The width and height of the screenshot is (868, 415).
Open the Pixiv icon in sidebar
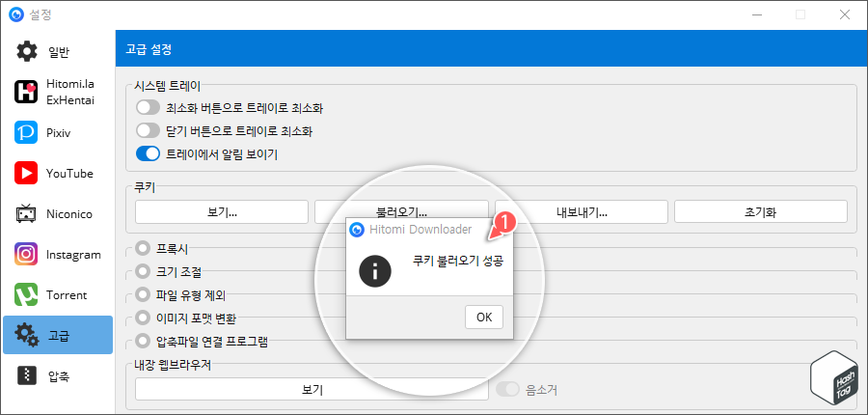coord(26,132)
